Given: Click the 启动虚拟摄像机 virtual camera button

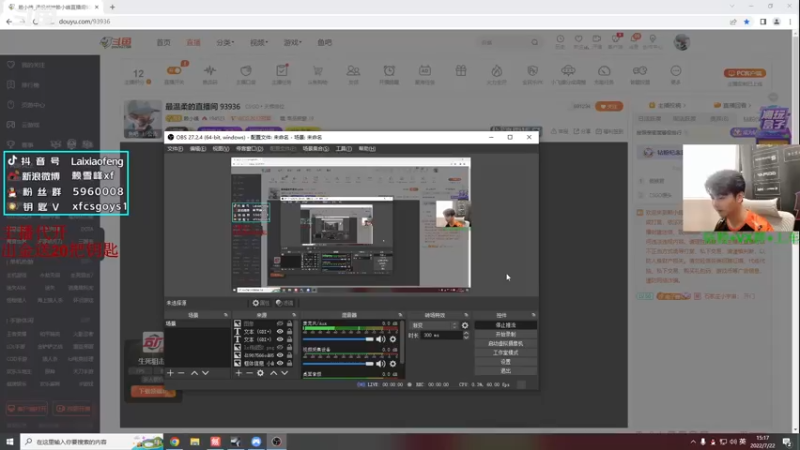Looking at the screenshot, I should click(506, 343).
